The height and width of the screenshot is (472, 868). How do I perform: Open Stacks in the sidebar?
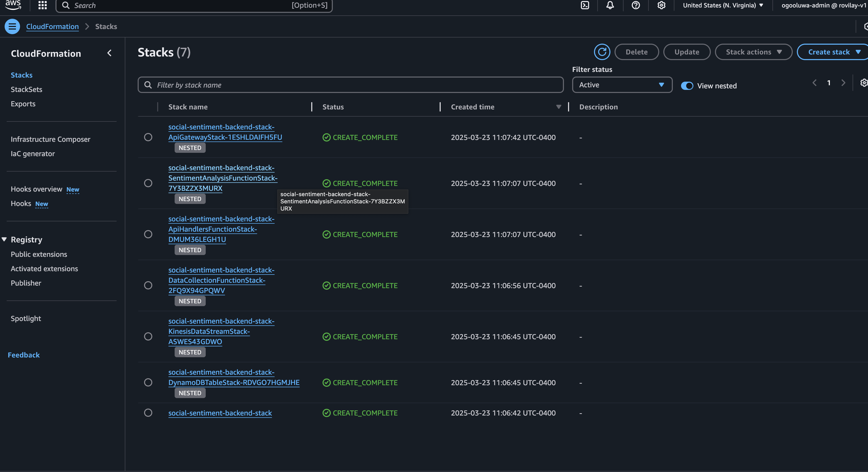(x=22, y=75)
